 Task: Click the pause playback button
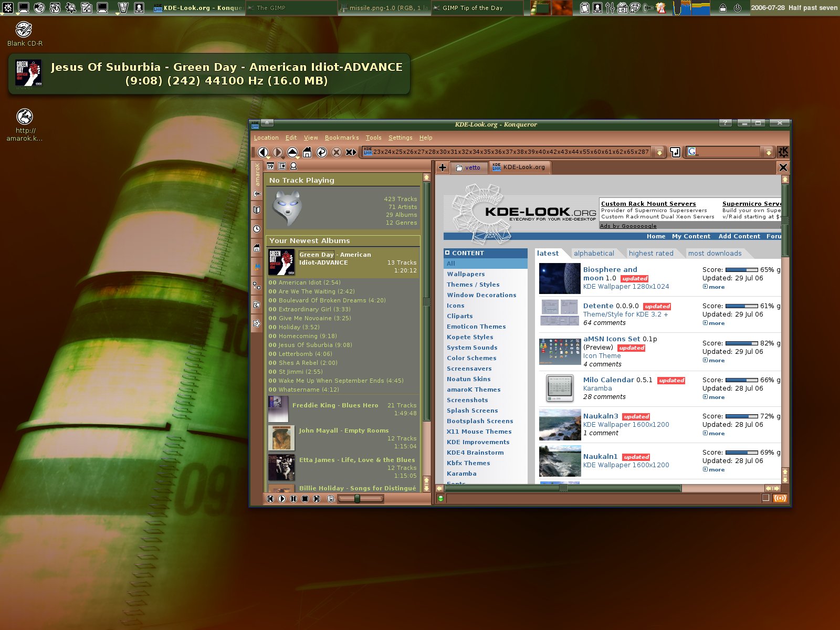(x=293, y=499)
